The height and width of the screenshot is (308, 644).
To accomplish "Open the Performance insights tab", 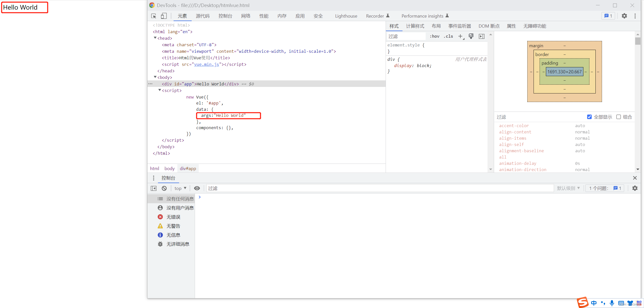I will click(x=425, y=16).
